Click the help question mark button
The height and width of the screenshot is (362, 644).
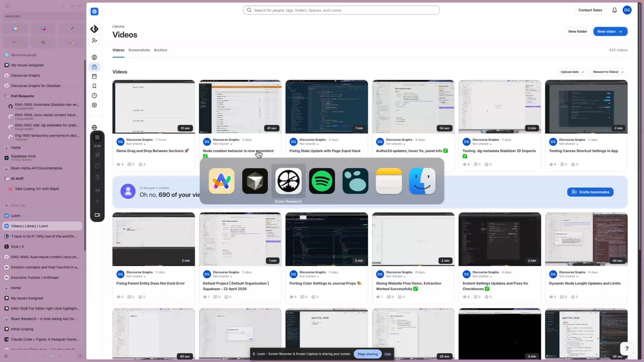pos(626,348)
